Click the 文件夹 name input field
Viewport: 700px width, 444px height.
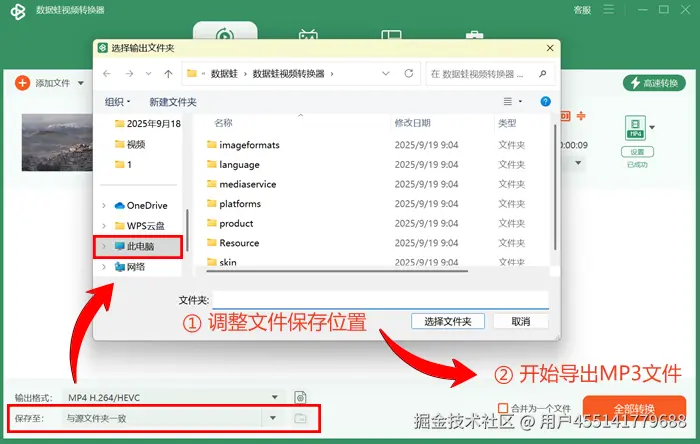(381, 299)
